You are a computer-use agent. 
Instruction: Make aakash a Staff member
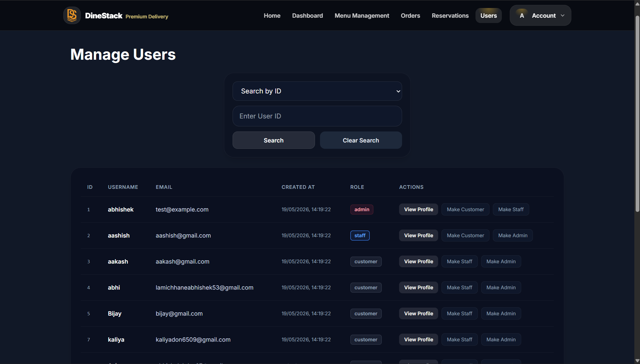pyautogui.click(x=459, y=262)
